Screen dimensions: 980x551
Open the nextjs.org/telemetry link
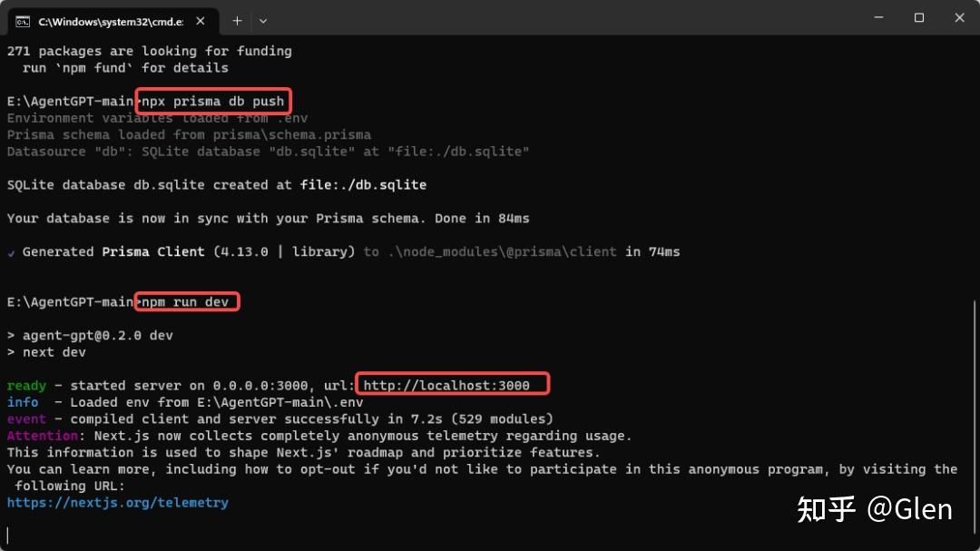117,502
